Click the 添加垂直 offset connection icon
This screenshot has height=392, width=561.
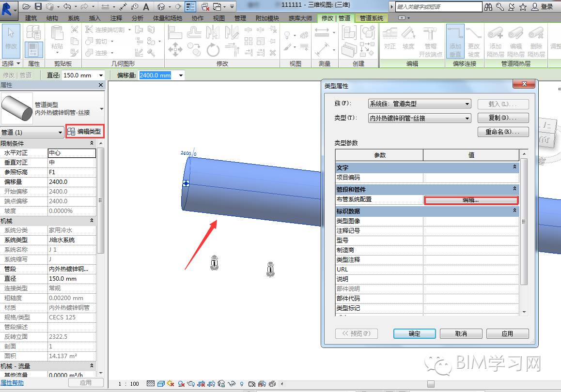[x=455, y=41]
